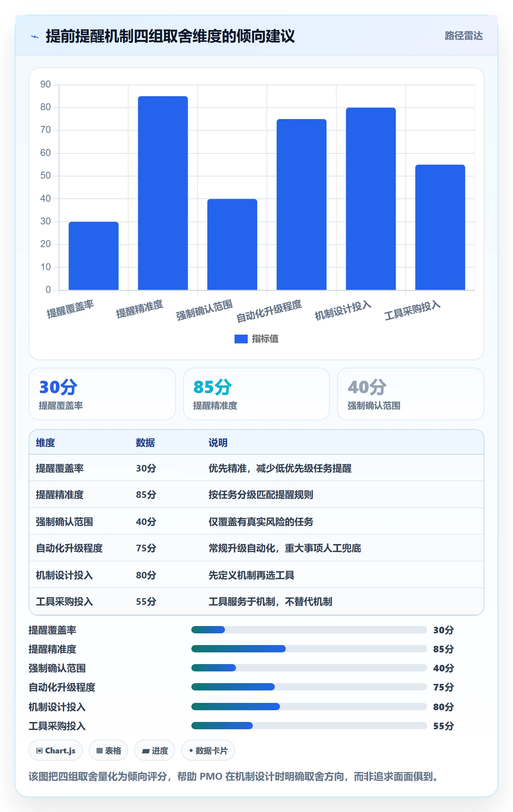This screenshot has height=812, width=513.
Task: Click the diamond icon in the 数据卡片 chip
Action: [191, 751]
